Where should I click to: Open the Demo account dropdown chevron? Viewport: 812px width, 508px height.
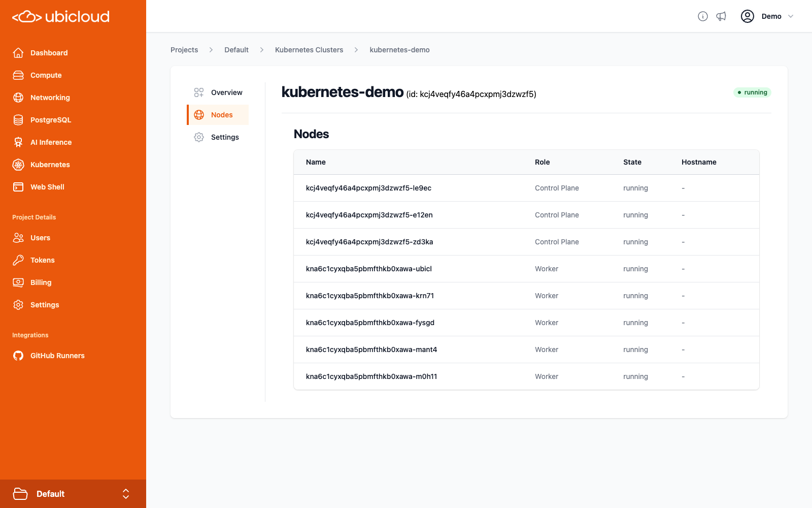click(791, 16)
